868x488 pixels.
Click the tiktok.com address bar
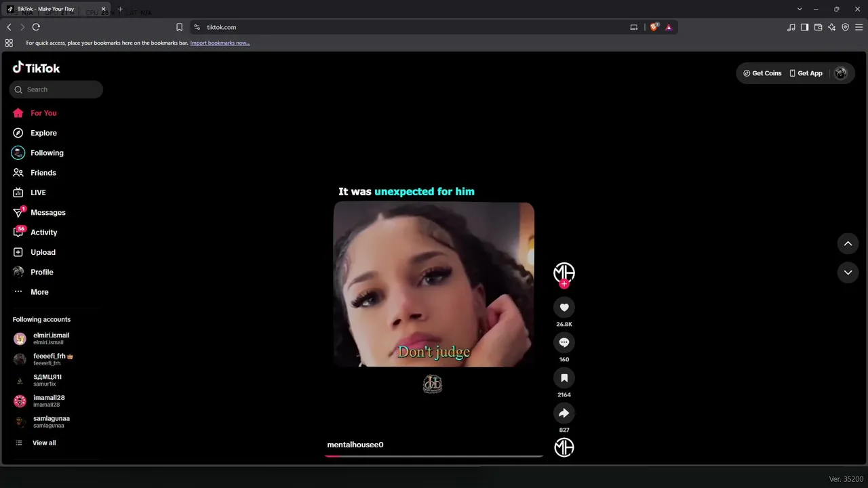pos(221,27)
